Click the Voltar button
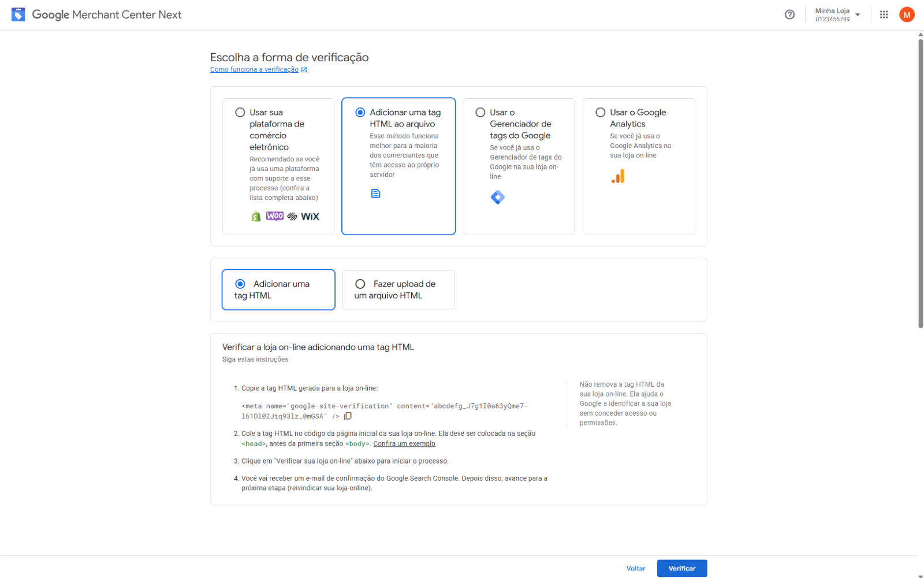Image resolution: width=924 pixels, height=578 pixels. (x=635, y=568)
